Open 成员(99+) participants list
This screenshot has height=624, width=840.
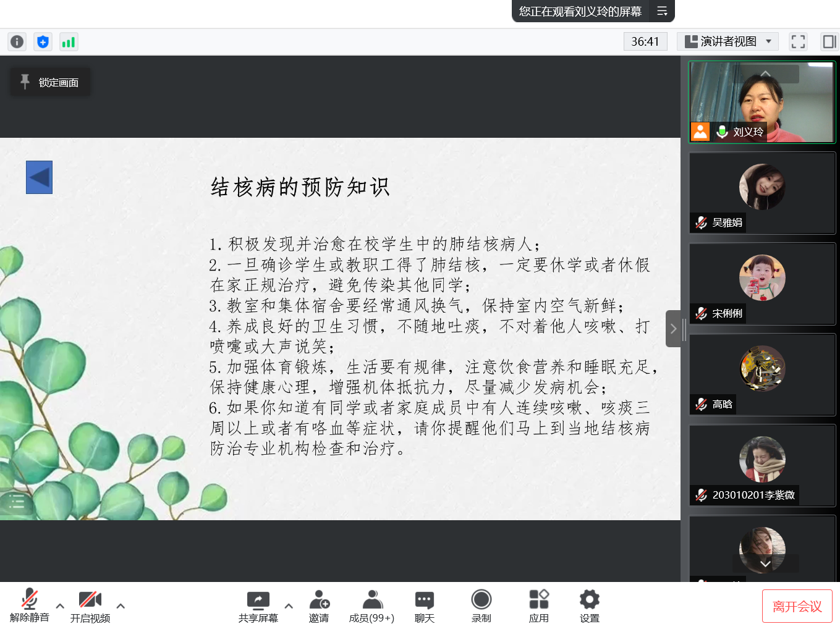point(371,605)
